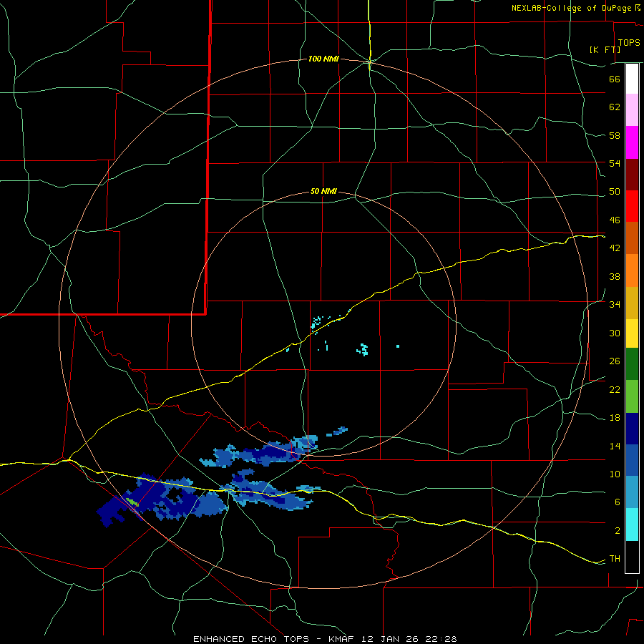This screenshot has height=644, width=644.
Task: Click the "TH" legend label
Action: point(615,559)
